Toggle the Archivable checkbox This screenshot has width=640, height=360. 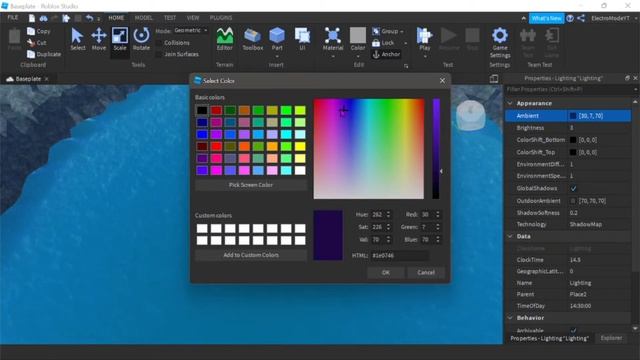pyautogui.click(x=573, y=330)
